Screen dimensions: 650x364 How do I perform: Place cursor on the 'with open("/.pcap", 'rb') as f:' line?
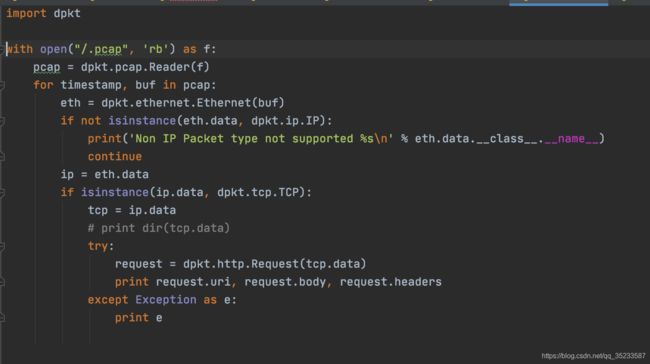pos(111,49)
